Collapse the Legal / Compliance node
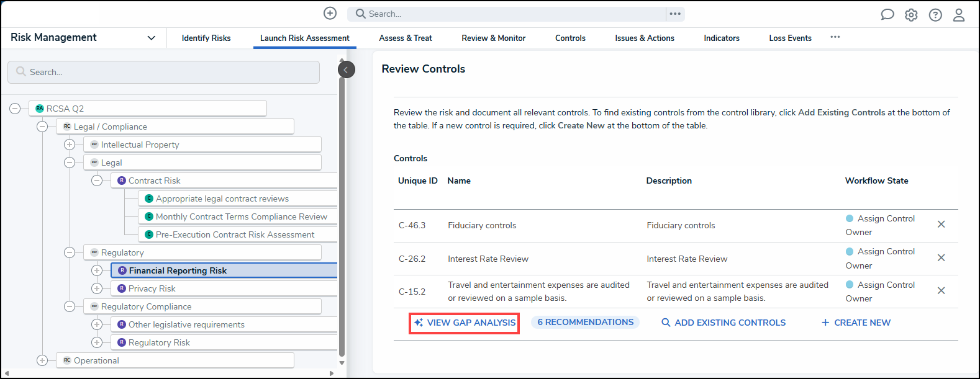This screenshot has height=379, width=980. [42, 127]
